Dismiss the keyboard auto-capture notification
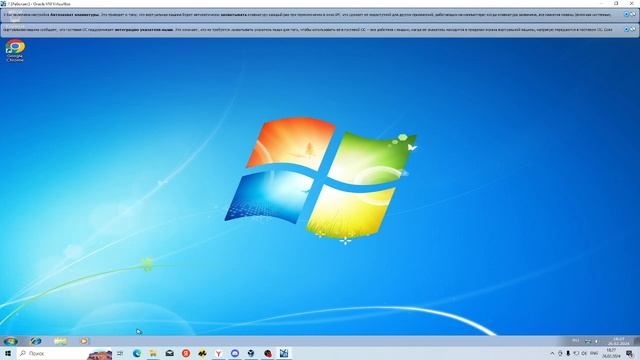This screenshot has height=360, width=640. [627, 14]
